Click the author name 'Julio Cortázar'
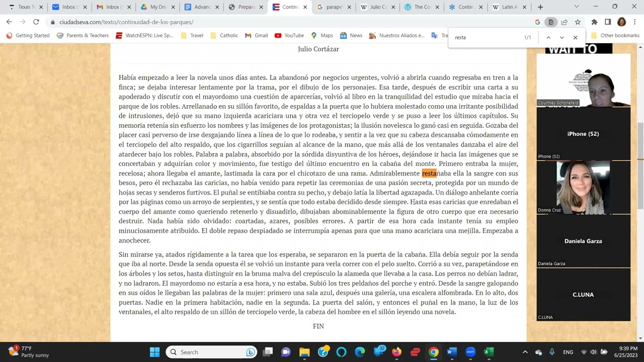Viewport: 644px width, 362px height. (x=318, y=49)
